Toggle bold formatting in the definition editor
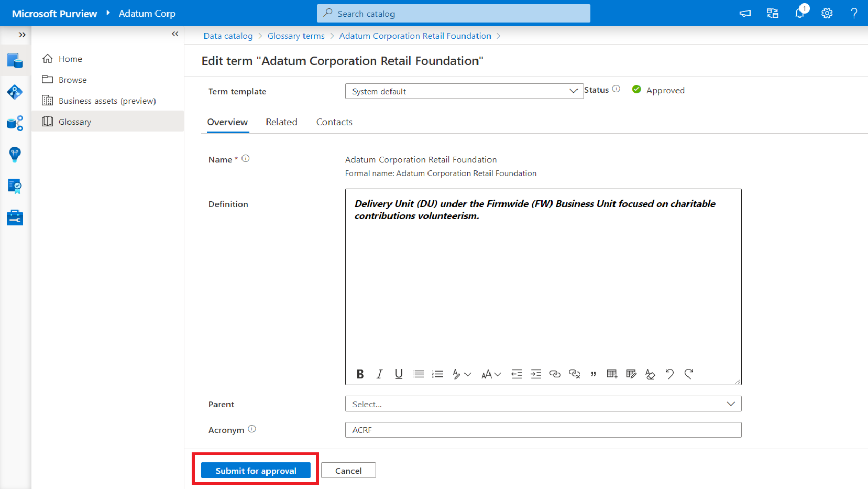This screenshot has height=489, width=868. click(360, 374)
